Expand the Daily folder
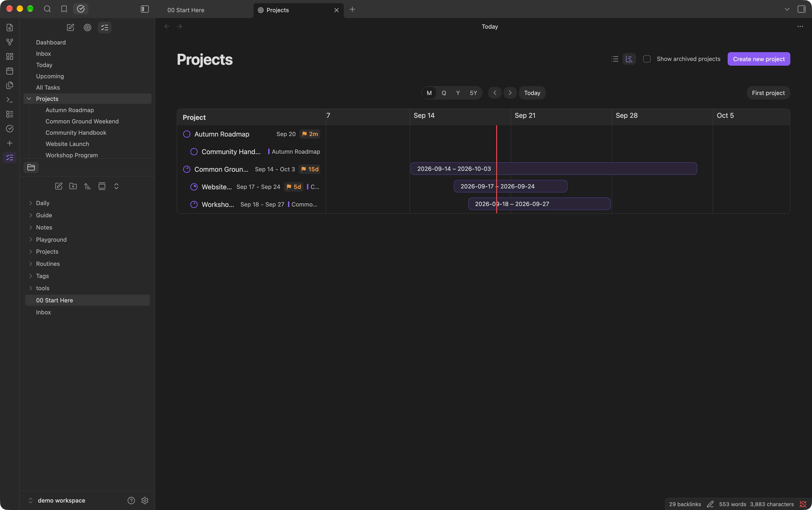 point(31,203)
